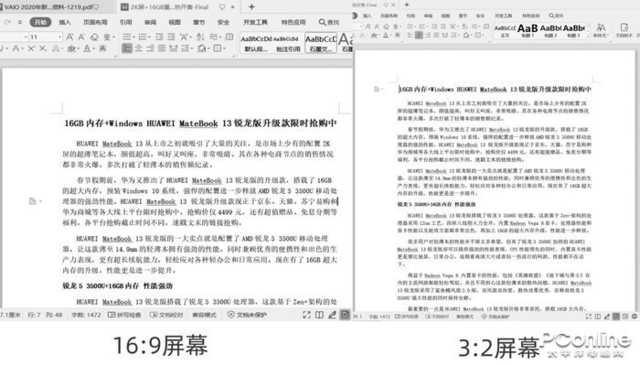Add a new document tab in the 3:2 window
640x365 pixels.
(x=407, y=4)
